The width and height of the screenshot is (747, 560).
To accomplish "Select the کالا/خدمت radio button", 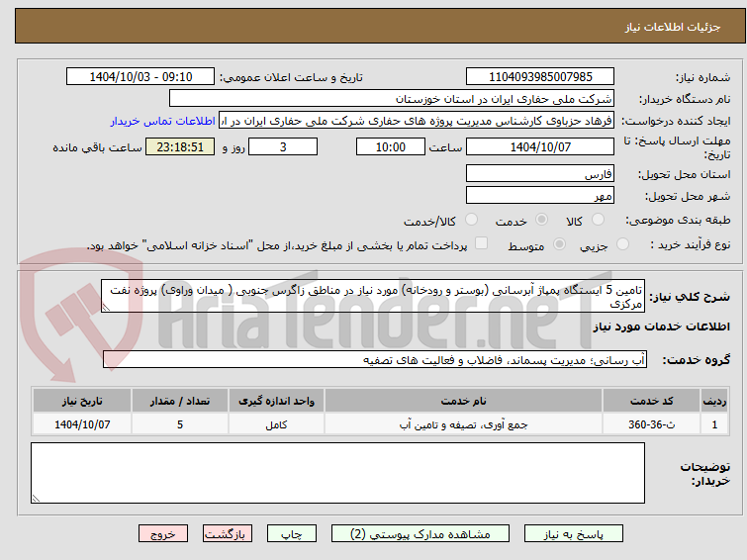I will click(x=471, y=220).
